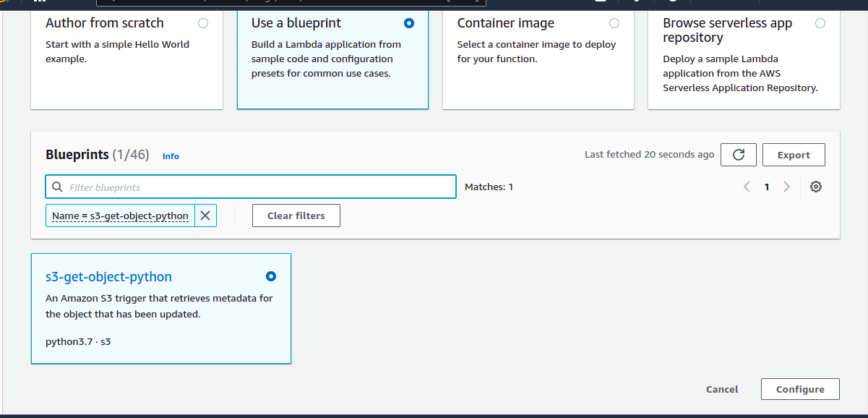The height and width of the screenshot is (418, 868).
Task: Remove the s3-get-object-python name filter
Action: coord(205,216)
